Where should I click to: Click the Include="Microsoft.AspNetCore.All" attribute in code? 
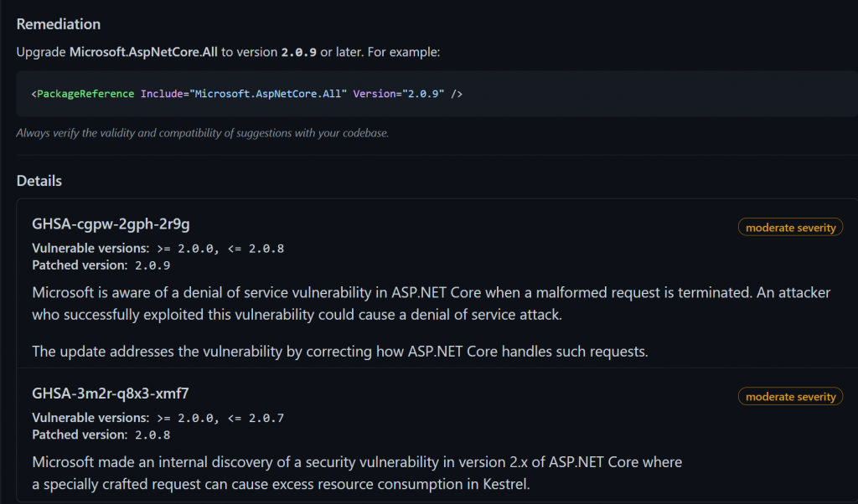[243, 94]
